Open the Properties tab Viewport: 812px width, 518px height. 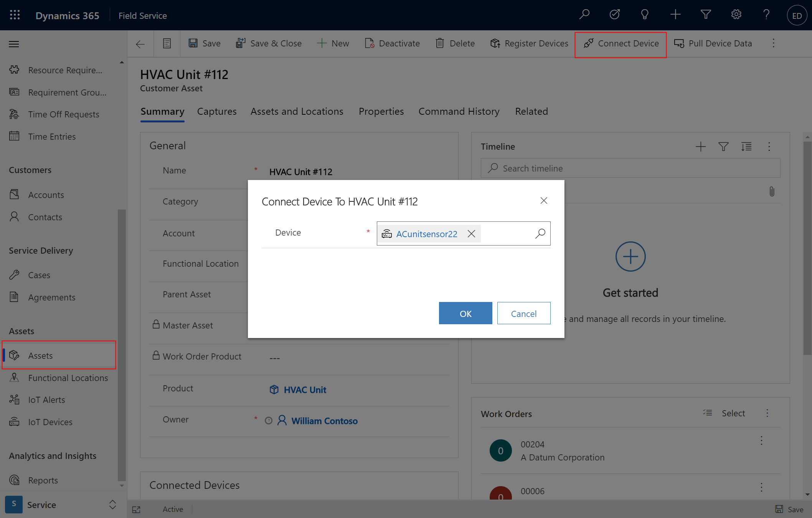click(x=381, y=112)
